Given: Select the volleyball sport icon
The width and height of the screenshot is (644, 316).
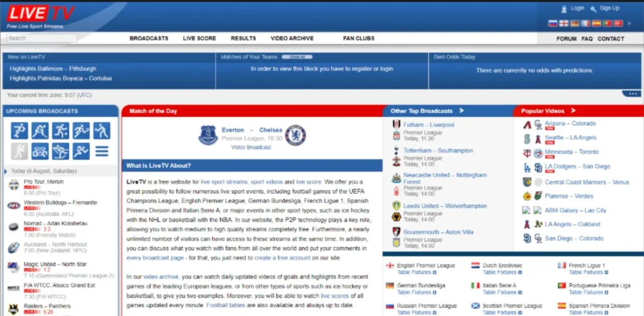Looking at the screenshot, I should click(x=101, y=131).
